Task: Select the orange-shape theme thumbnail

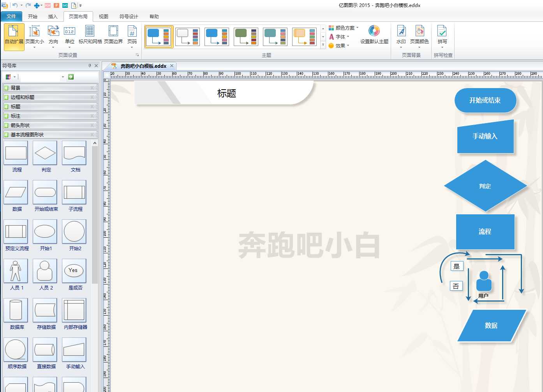Action: click(x=305, y=37)
